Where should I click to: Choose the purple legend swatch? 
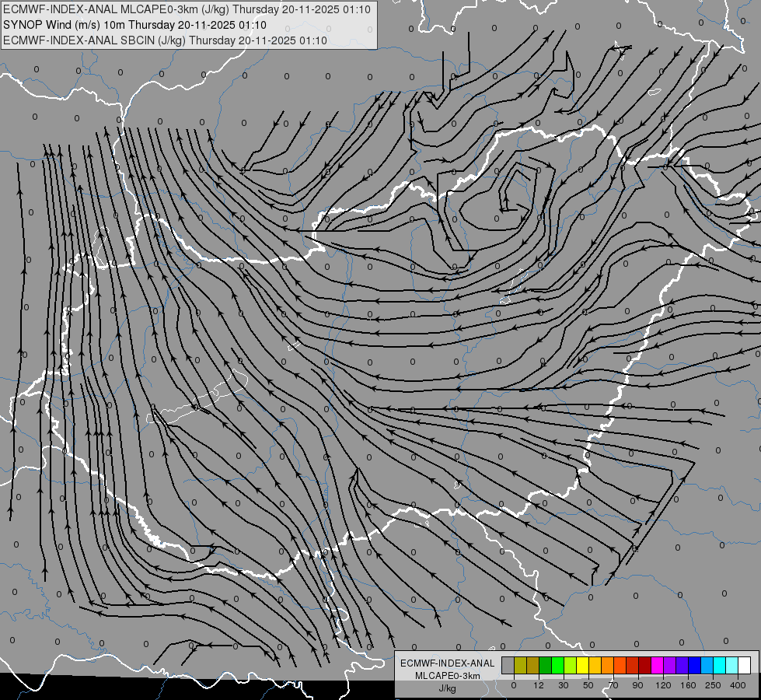click(670, 665)
